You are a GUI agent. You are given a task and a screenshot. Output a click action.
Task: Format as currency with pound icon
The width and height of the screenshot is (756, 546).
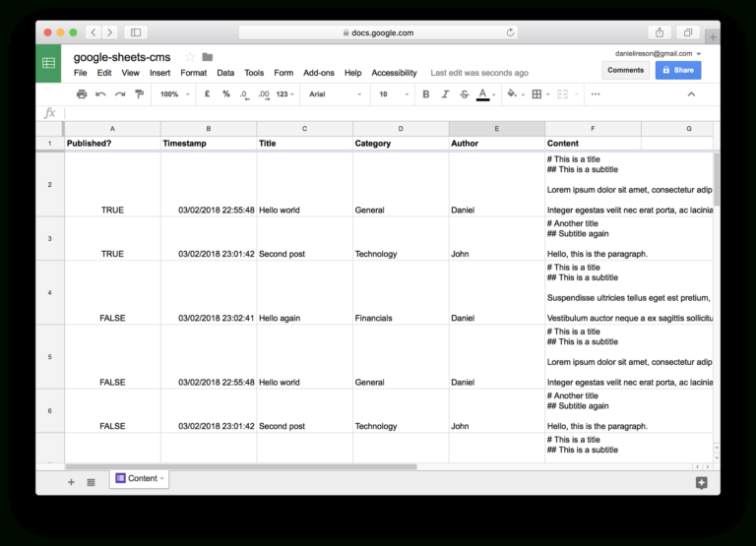pos(207,94)
